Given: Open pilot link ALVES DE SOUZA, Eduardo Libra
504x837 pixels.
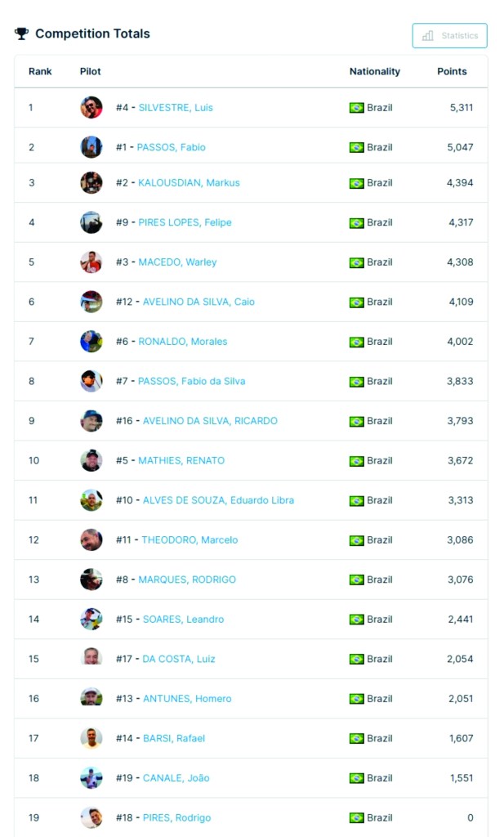Looking at the screenshot, I should pyautogui.click(x=218, y=500).
